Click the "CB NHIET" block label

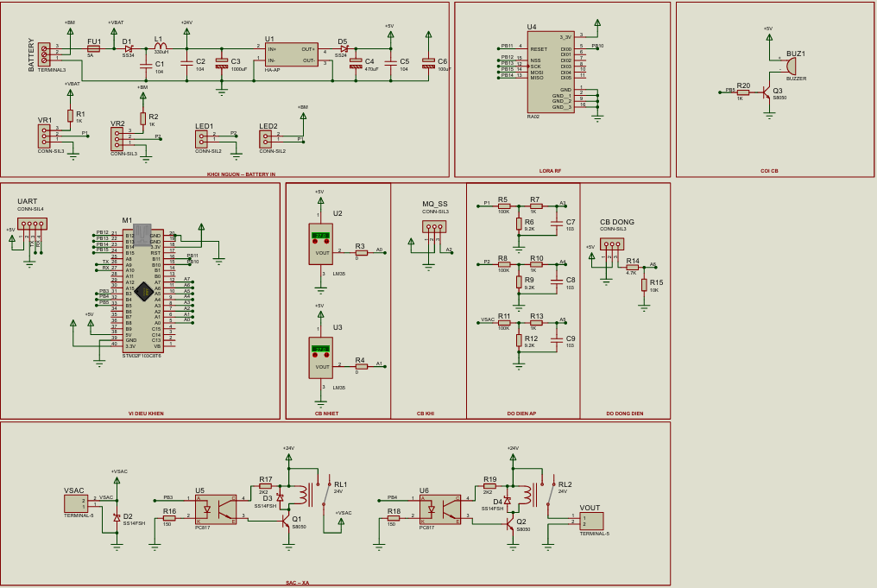tap(326, 414)
